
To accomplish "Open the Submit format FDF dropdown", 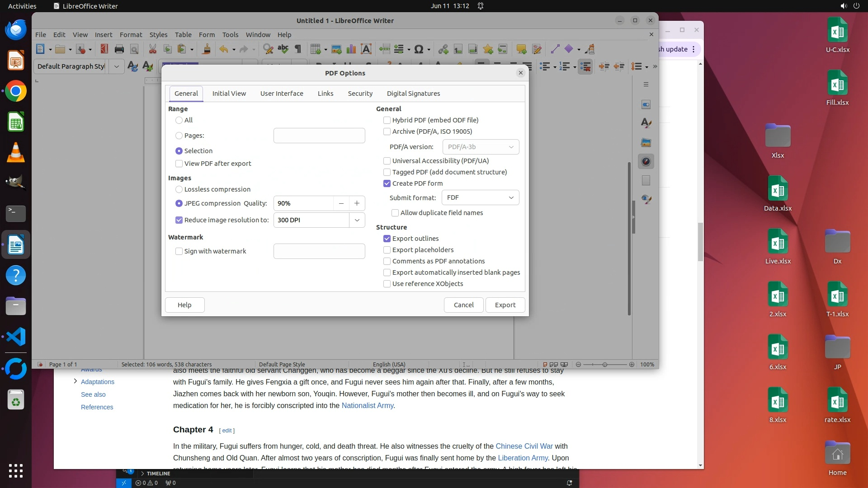I will (x=480, y=197).
